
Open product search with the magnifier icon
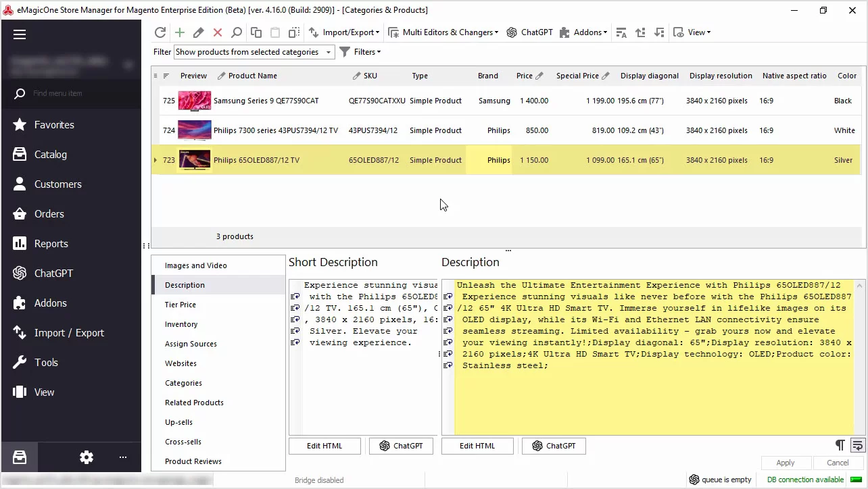pos(237,32)
